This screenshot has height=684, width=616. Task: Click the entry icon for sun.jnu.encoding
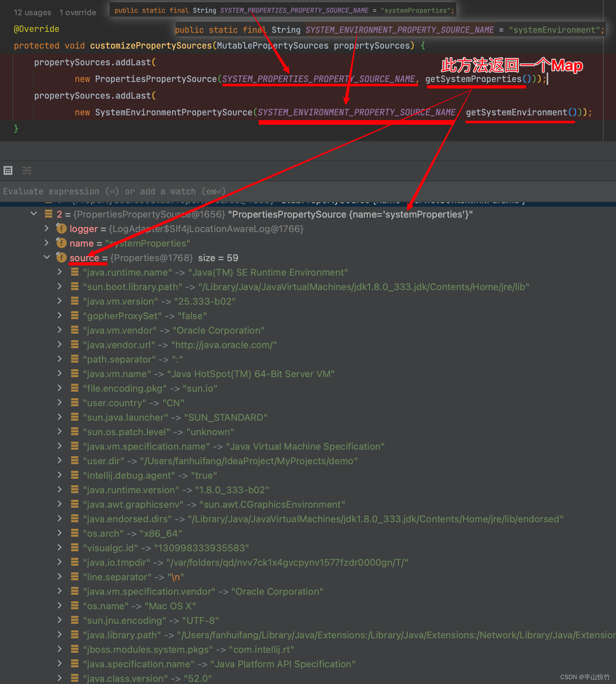pos(75,620)
